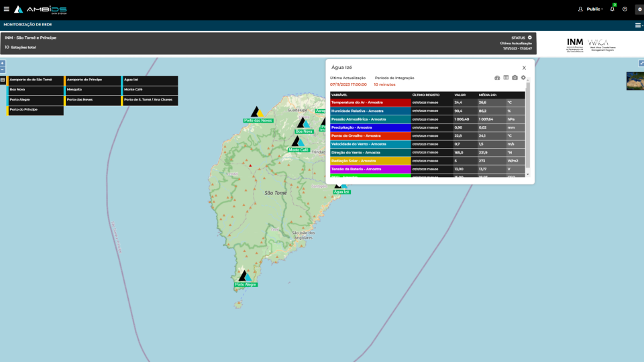Zoom in on the map
This screenshot has height=362, width=644.
tap(3, 63)
